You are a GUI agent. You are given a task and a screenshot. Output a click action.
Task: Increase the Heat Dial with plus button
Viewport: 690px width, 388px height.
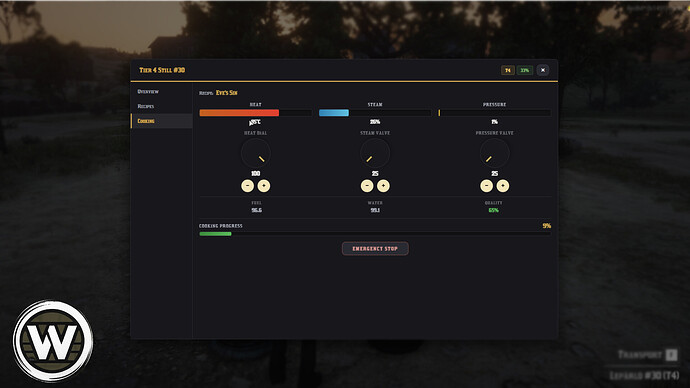coord(264,186)
